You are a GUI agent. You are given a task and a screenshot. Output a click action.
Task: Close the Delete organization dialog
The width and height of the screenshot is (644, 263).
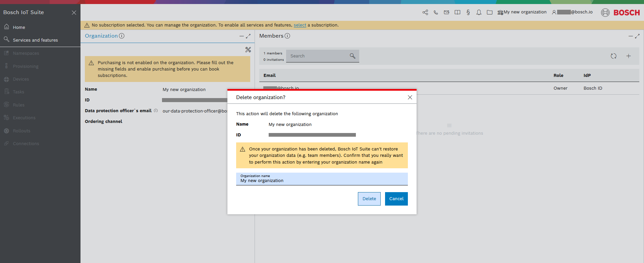[x=410, y=97]
